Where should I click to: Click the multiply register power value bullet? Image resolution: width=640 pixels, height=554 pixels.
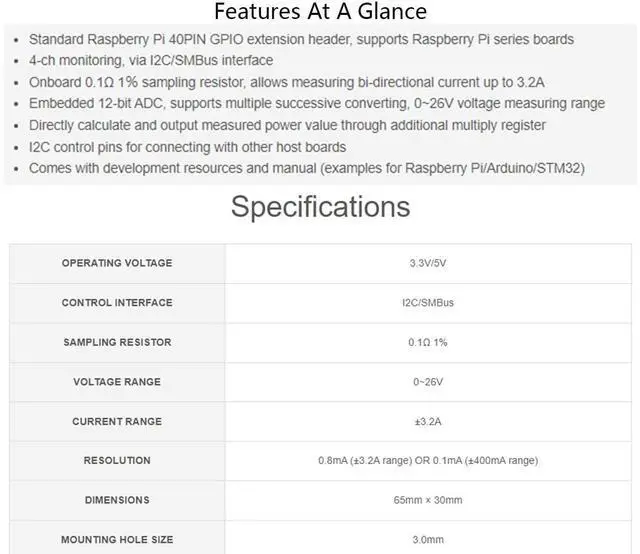[x=287, y=125]
